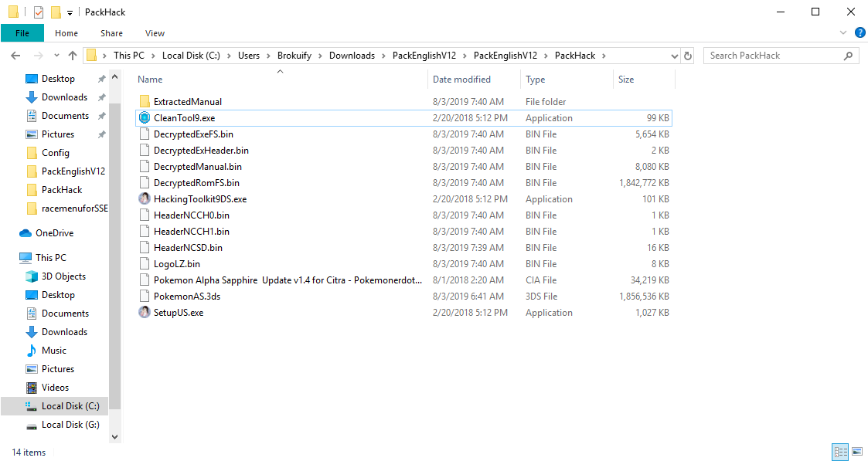
Task: Navigate to Downloads in address breadcrumb
Action: pos(352,56)
